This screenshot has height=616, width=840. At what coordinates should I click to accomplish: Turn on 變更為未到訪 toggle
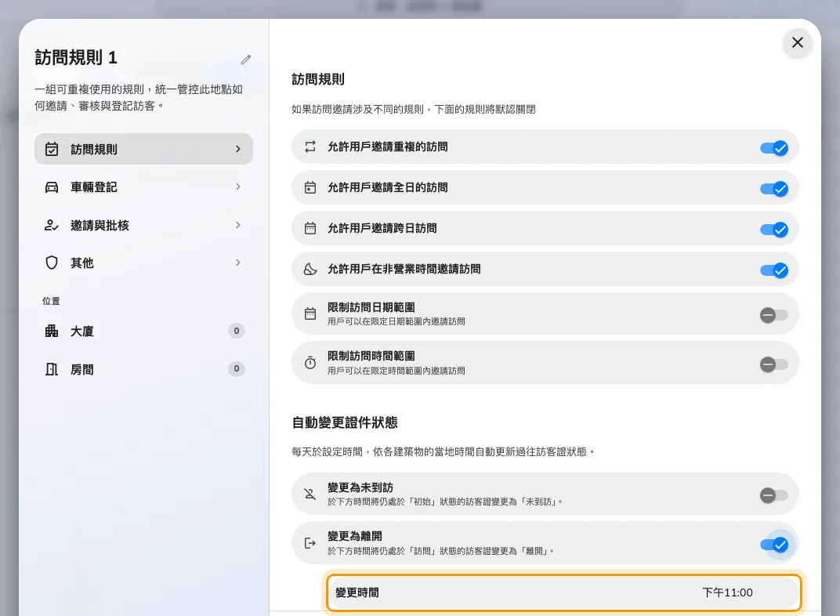pos(774,495)
